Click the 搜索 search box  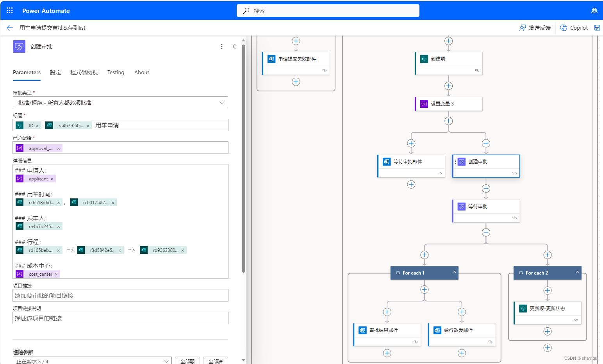(328, 11)
